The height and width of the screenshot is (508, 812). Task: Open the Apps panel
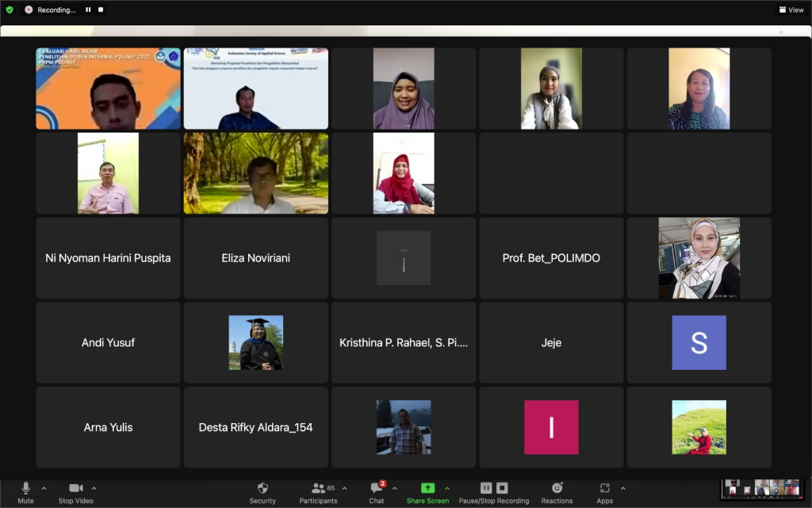point(604,492)
